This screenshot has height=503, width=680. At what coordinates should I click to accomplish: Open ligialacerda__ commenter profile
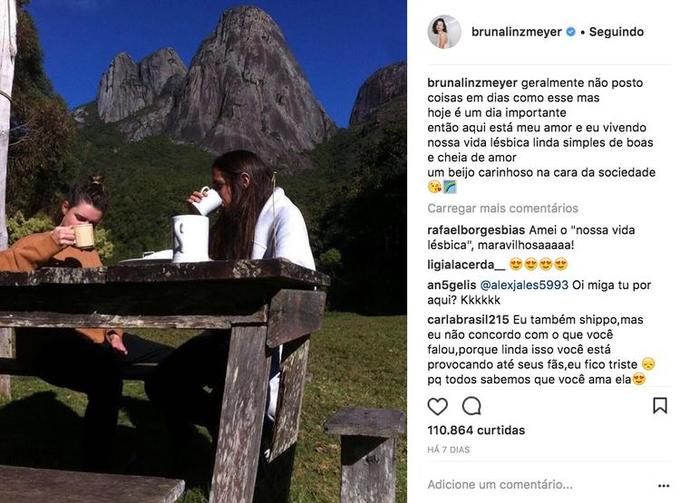click(x=466, y=265)
